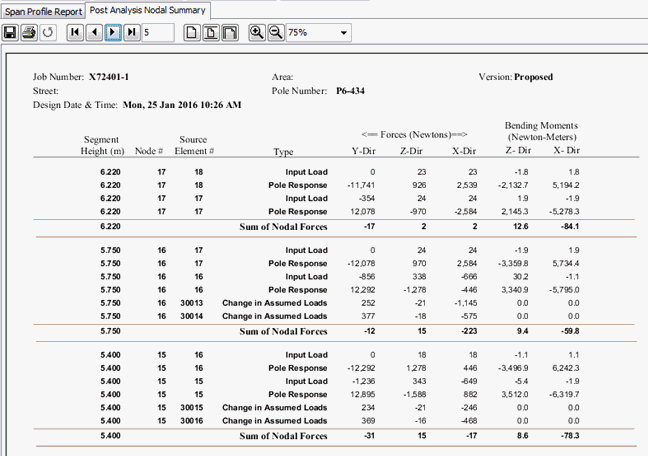The image size is (648, 456).
Task: Click sum moment value -78.3
Action: (x=570, y=436)
